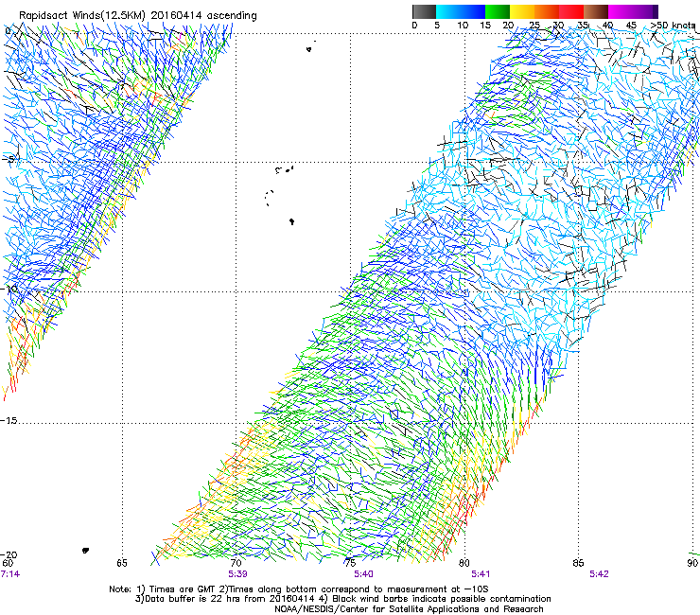Screen dimensions: 700x615
Task: Click the green segment of the speed legend
Action: click(x=498, y=11)
